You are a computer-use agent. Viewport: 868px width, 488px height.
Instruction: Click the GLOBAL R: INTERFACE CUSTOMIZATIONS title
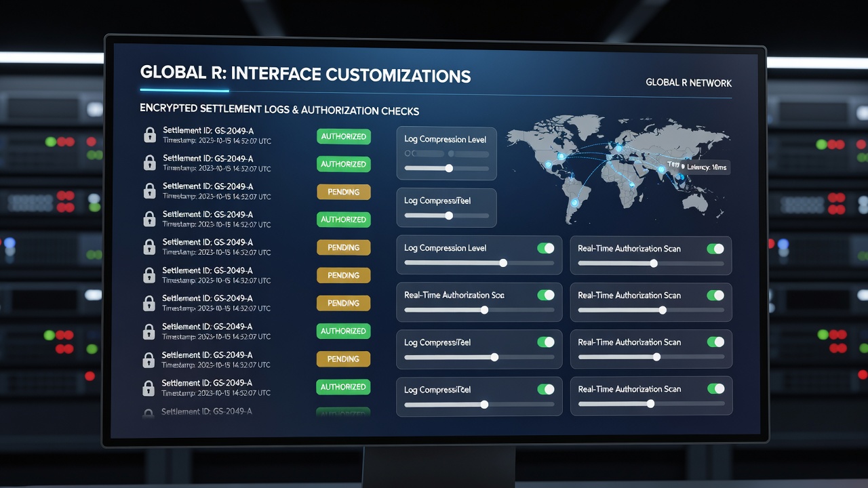[x=305, y=74]
